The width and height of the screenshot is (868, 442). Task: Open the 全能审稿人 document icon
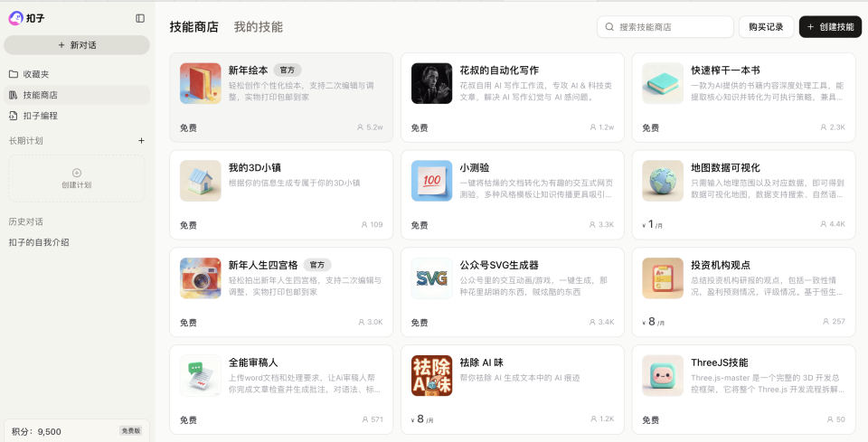click(201, 376)
